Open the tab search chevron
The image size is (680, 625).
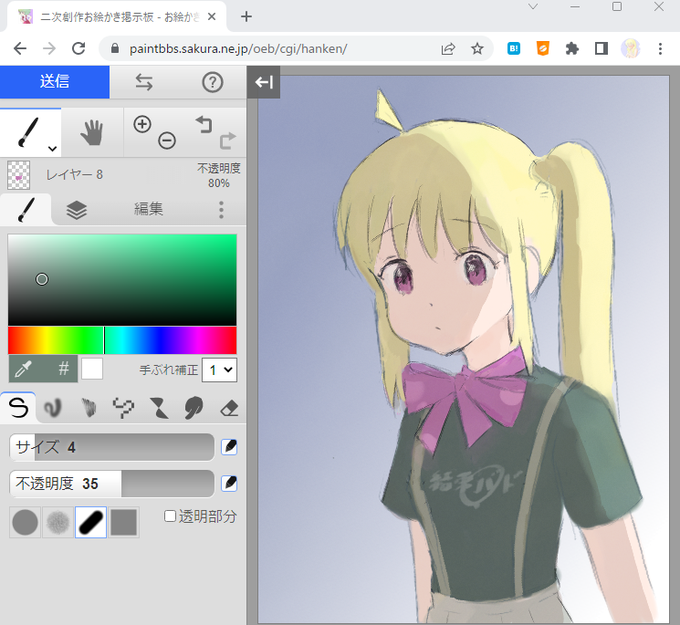pos(533,7)
